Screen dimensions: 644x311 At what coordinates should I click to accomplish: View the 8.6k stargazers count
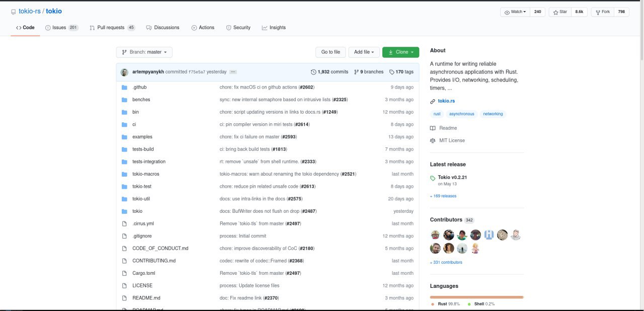tap(579, 12)
